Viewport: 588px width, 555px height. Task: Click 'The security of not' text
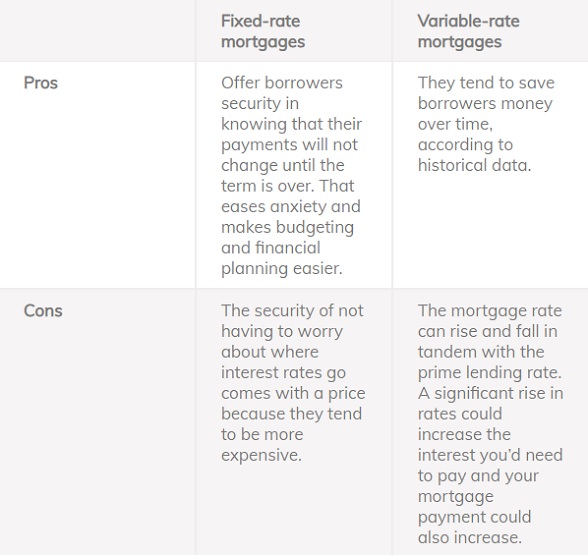pos(292,311)
